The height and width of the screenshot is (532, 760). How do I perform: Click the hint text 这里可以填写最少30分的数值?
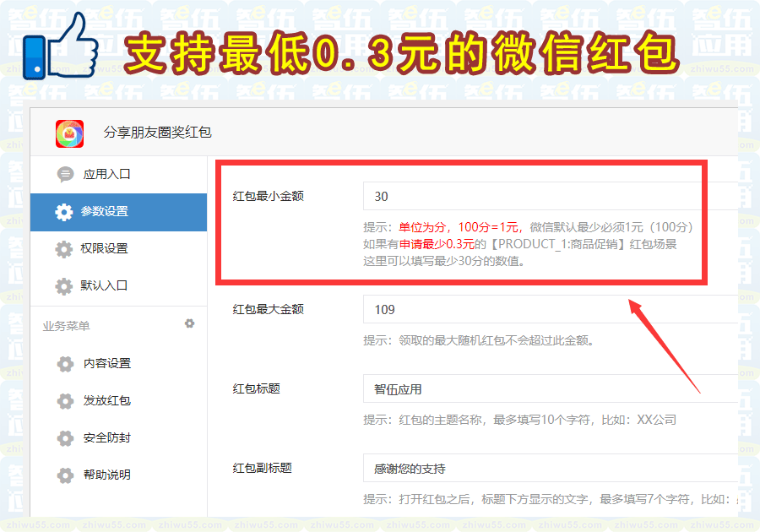point(443,261)
